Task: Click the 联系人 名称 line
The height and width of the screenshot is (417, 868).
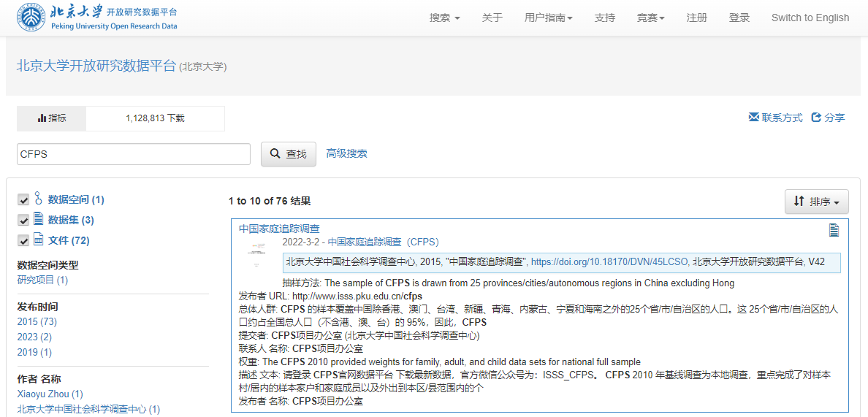Action: pyautogui.click(x=300, y=349)
